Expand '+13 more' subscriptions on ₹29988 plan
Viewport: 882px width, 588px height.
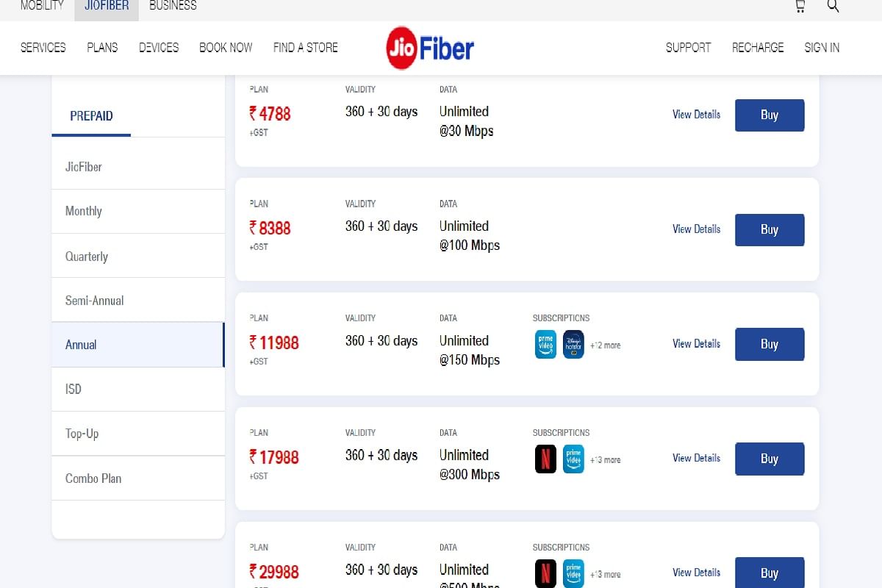pos(606,573)
